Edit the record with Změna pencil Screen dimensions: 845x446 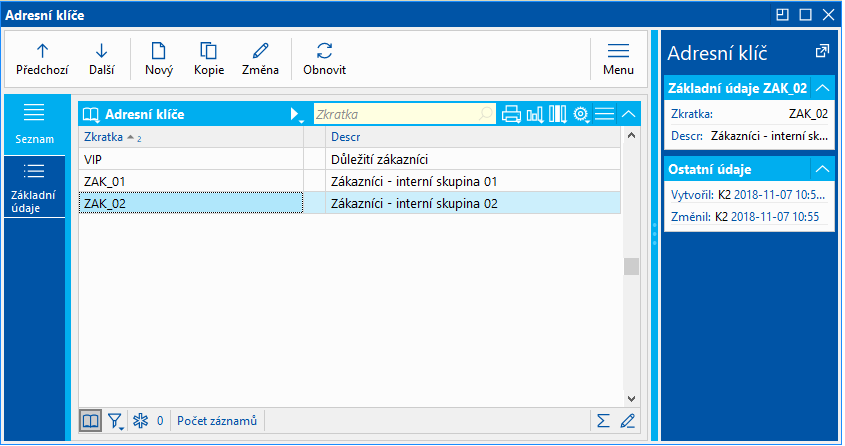click(261, 59)
